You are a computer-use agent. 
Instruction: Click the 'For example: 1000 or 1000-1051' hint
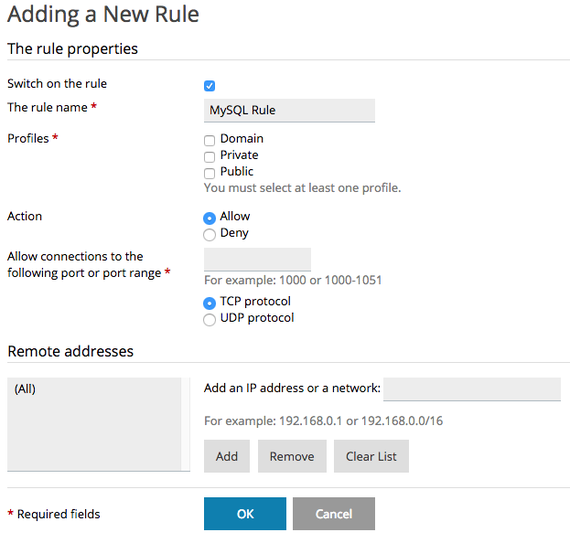[293, 280]
